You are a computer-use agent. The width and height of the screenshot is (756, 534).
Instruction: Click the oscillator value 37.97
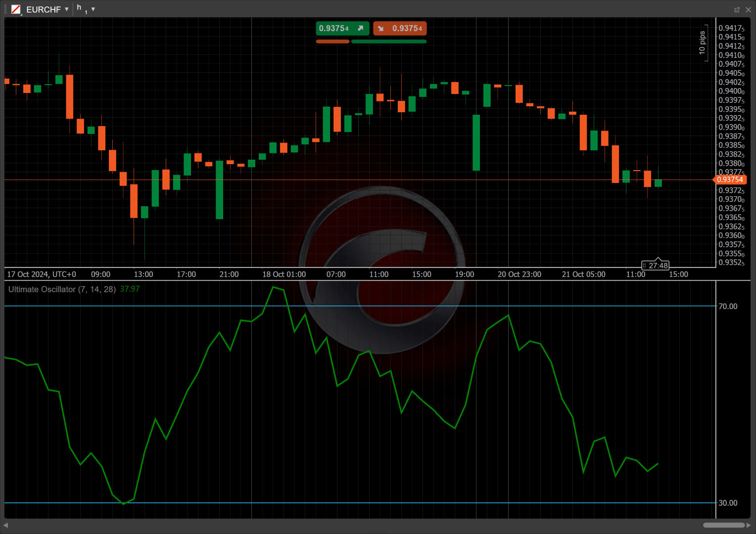pyautogui.click(x=130, y=289)
